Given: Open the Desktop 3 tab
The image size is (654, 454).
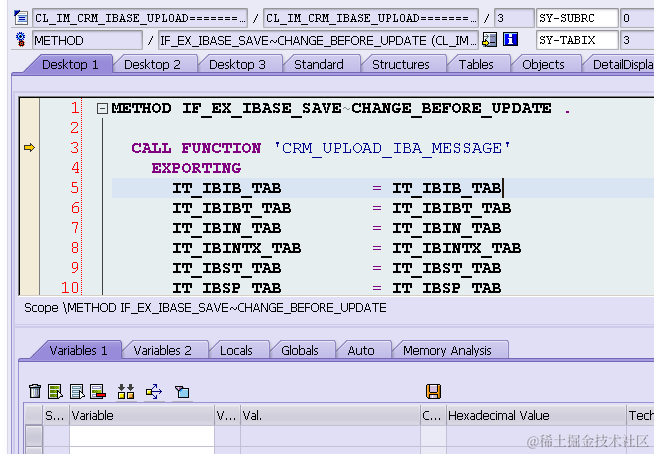Looking at the screenshot, I should tap(237, 65).
